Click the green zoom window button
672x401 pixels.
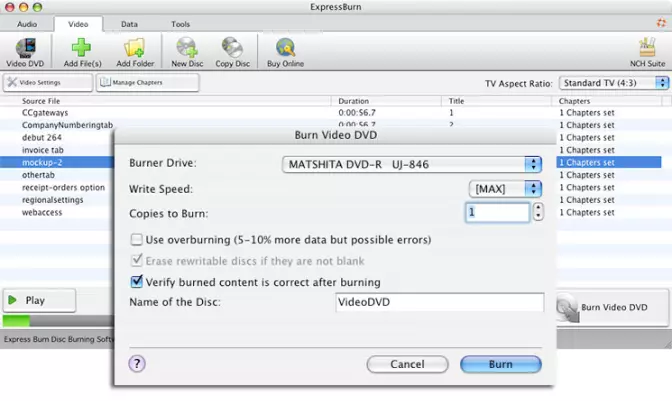pyautogui.click(x=38, y=7)
